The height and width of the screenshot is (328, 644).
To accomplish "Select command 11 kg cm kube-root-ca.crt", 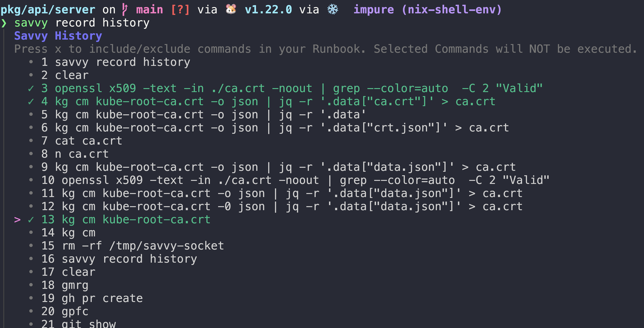I will click(282, 193).
